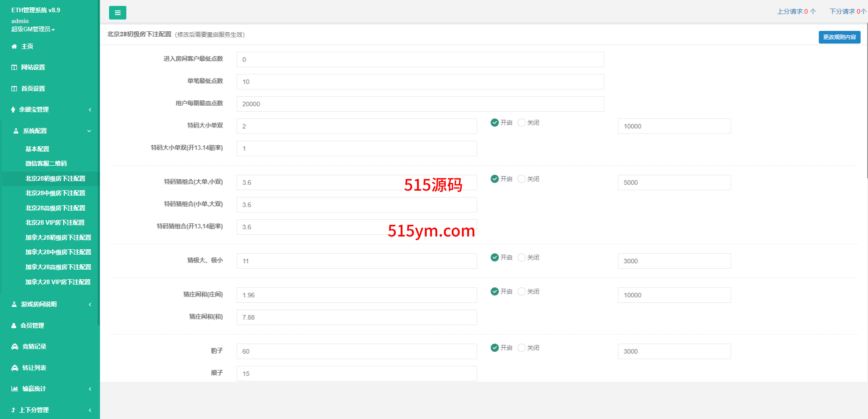Click the hamburger menu toggle button

(117, 13)
